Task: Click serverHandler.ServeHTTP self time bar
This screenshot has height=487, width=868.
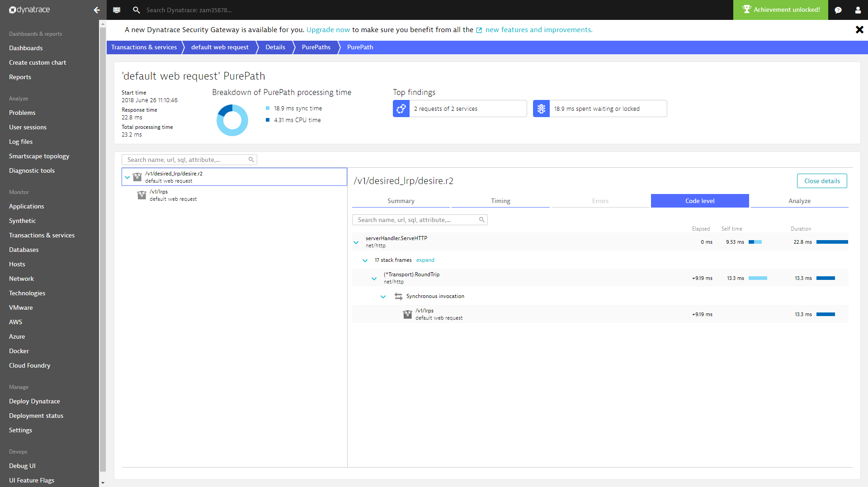Action: [755, 242]
